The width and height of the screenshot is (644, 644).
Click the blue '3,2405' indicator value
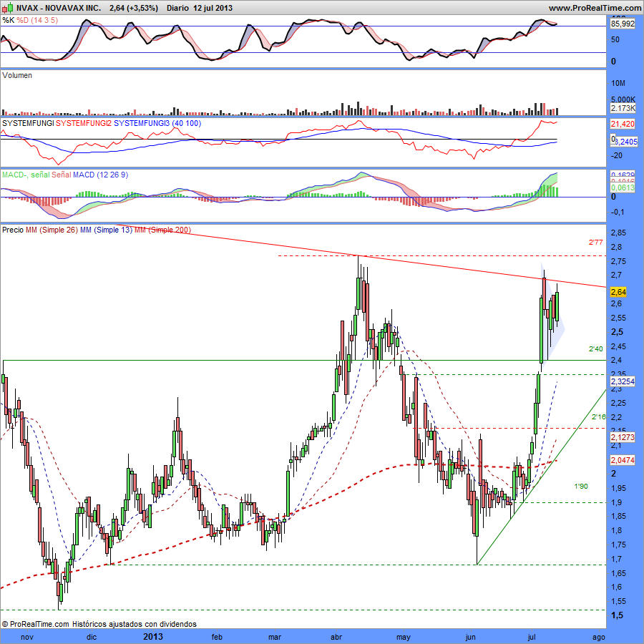(x=625, y=142)
